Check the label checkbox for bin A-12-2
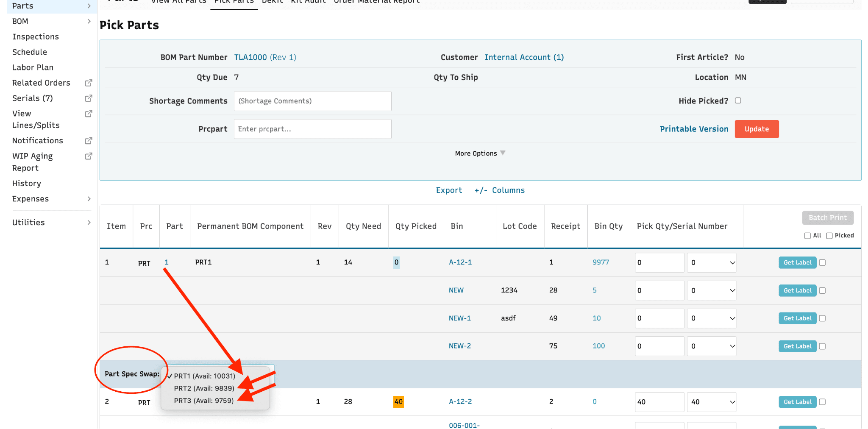The image size is (868, 429). [822, 402]
